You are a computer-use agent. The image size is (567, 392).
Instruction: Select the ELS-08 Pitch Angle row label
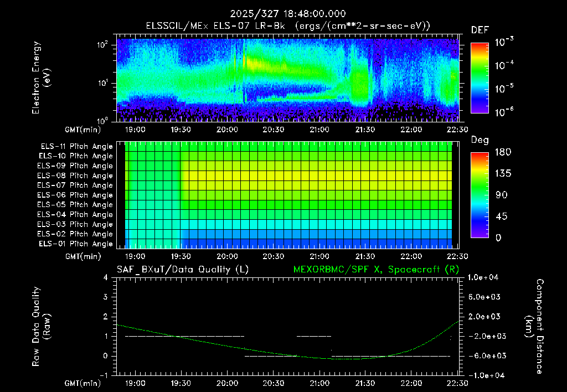(x=75, y=176)
